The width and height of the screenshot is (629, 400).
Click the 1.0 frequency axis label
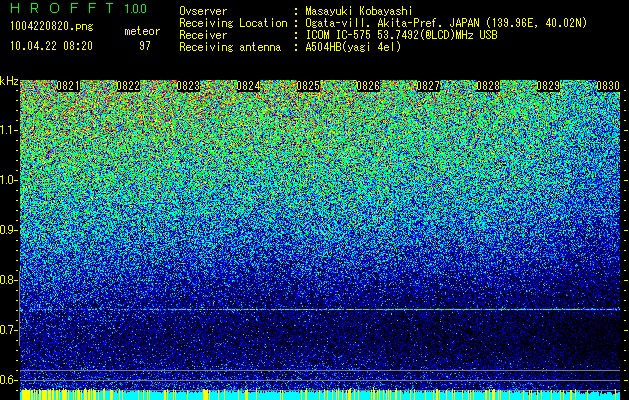[x=8, y=180]
